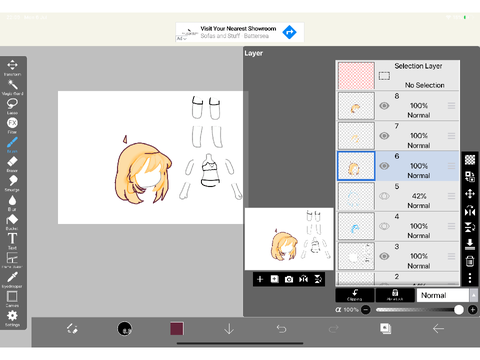Flip canvas horizontally icon under preview
The image size is (480, 360).
pyautogui.click(x=303, y=279)
